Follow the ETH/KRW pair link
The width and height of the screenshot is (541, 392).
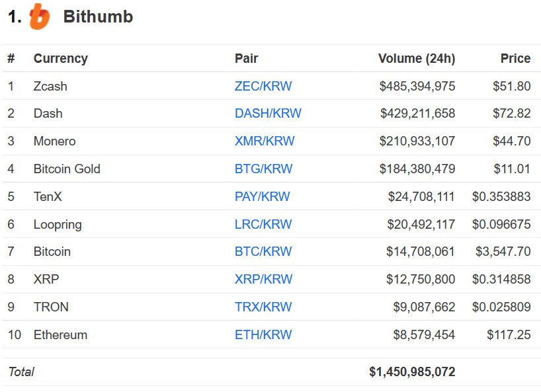(263, 334)
